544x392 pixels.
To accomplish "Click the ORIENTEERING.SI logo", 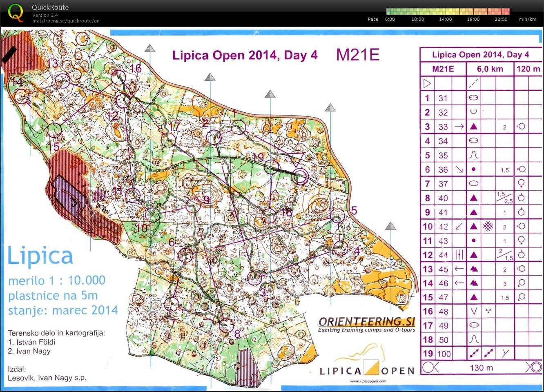I will point(366,324).
